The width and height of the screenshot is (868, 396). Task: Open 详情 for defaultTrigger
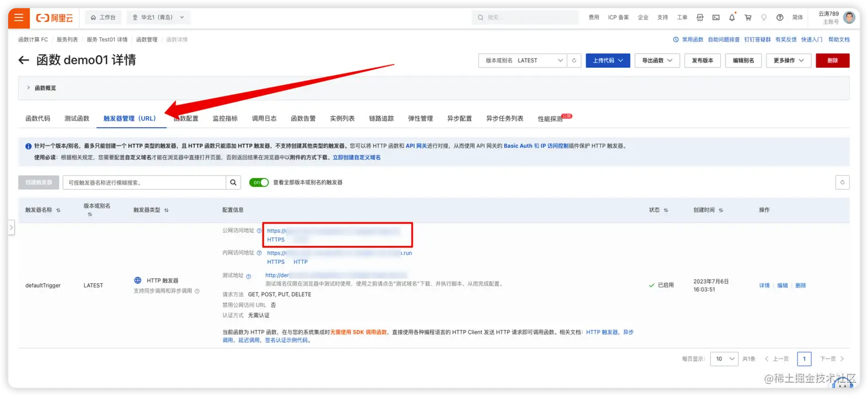click(x=764, y=286)
